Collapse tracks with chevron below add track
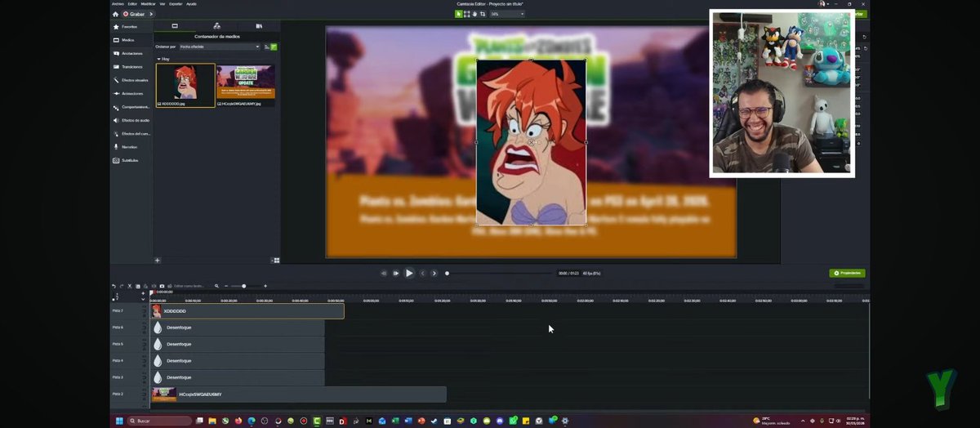The image size is (980, 428). pos(143,299)
